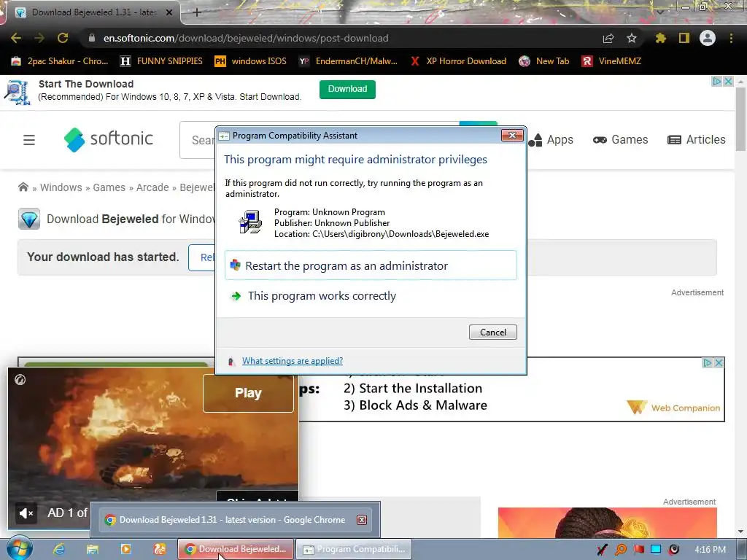
Task: Close the Chrome taskbar preview thumbnail
Action: [x=362, y=519]
